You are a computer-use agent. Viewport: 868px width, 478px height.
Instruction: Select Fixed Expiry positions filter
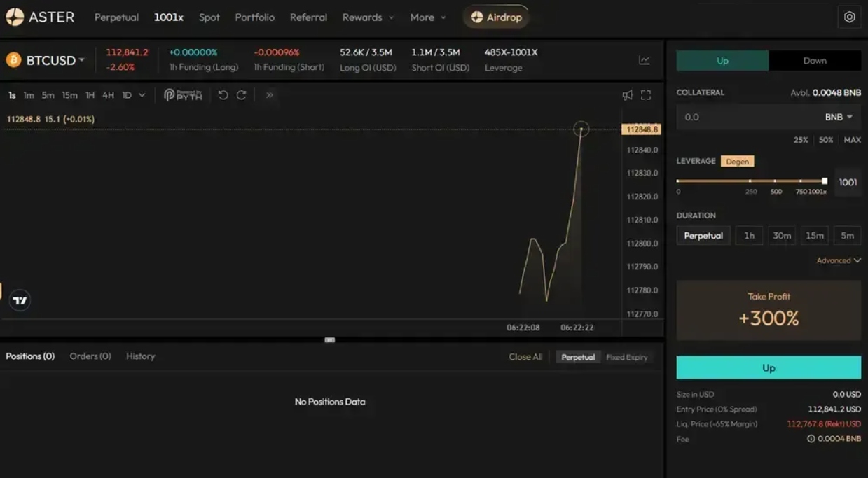point(626,357)
